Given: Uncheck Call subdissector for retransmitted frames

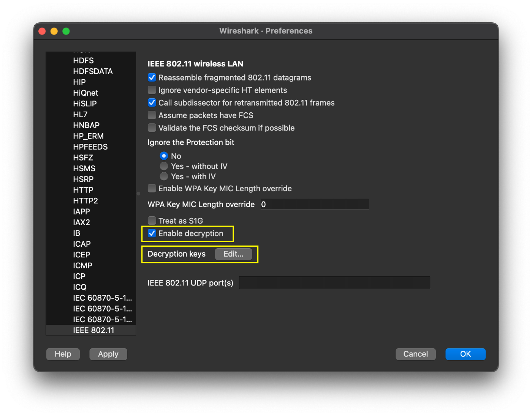Looking at the screenshot, I should click(x=152, y=102).
